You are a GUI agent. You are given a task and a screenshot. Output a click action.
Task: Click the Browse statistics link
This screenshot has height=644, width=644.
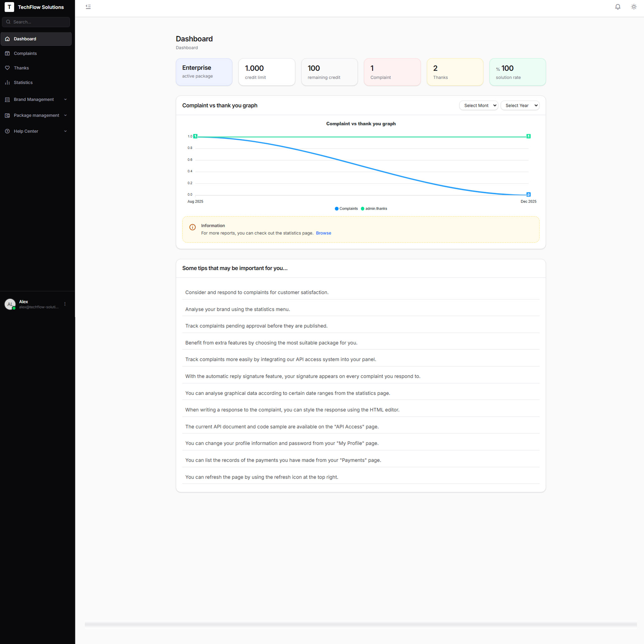pos(323,233)
